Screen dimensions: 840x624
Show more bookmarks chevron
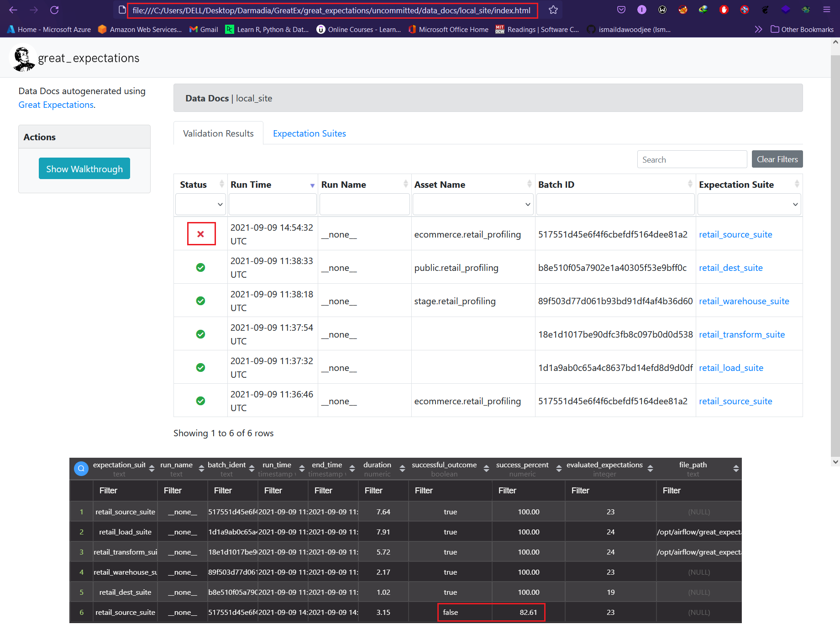758,29
